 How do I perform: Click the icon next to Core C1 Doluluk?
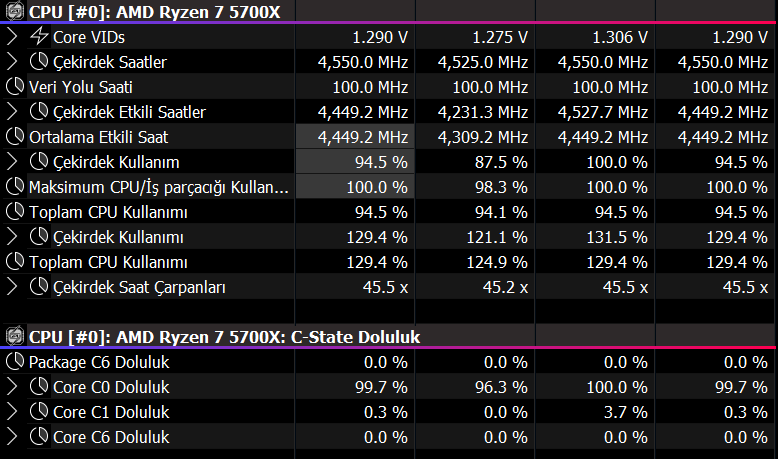pos(39,411)
